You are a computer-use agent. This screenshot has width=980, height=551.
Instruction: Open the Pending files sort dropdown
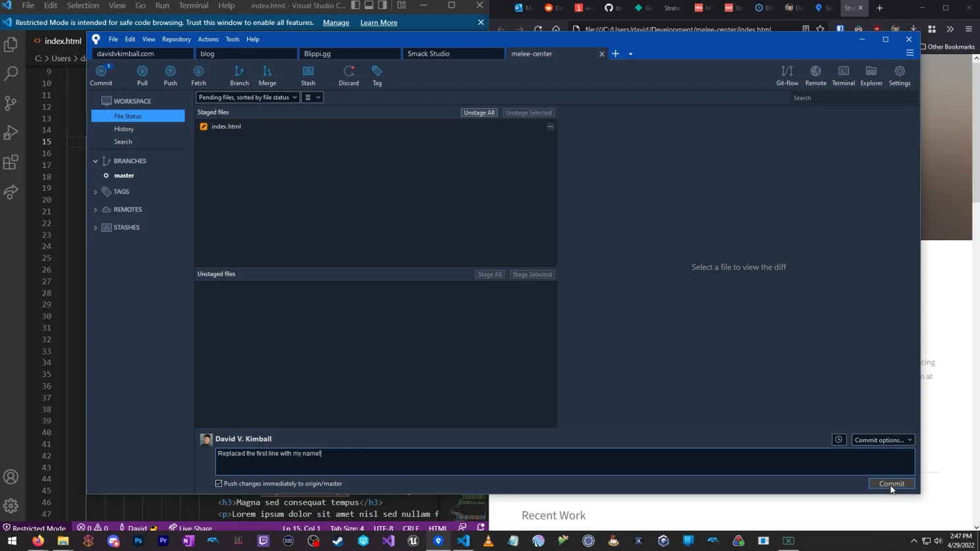[247, 97]
